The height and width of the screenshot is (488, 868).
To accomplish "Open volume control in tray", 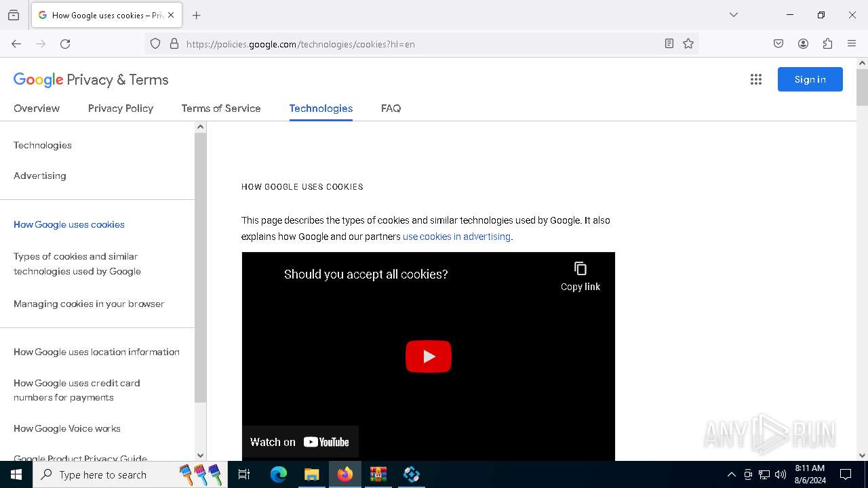I will point(781,474).
